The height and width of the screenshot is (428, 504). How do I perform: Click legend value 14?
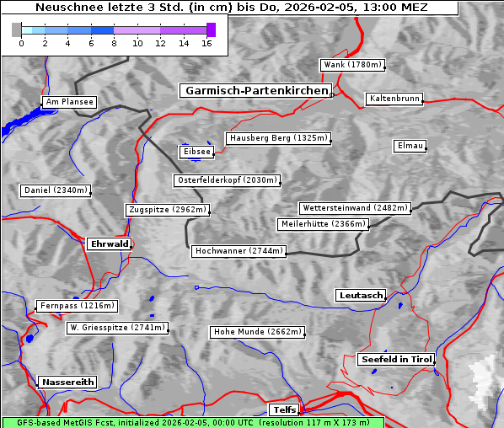point(184,43)
